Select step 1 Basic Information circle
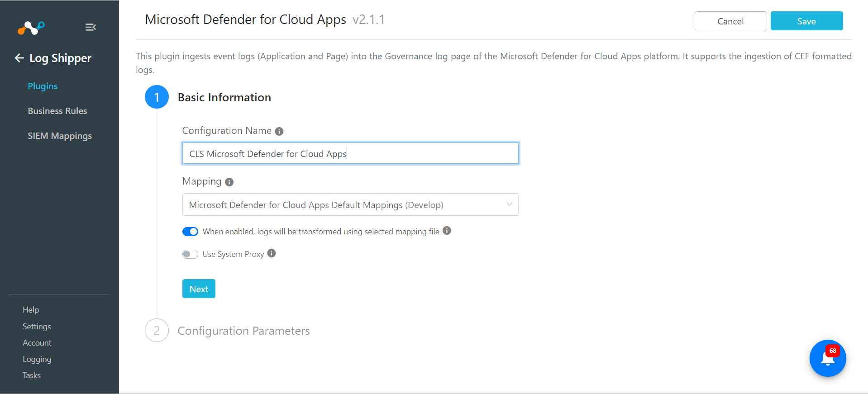 tap(157, 97)
